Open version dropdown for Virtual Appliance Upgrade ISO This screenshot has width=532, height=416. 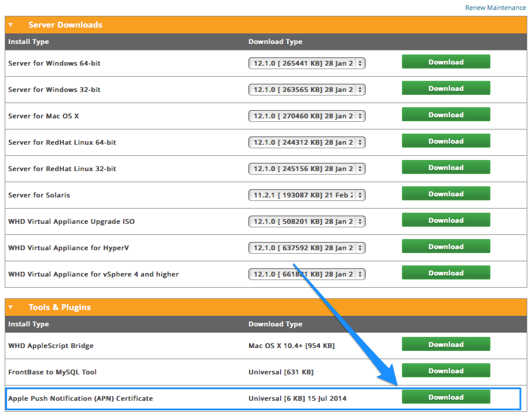click(x=306, y=221)
